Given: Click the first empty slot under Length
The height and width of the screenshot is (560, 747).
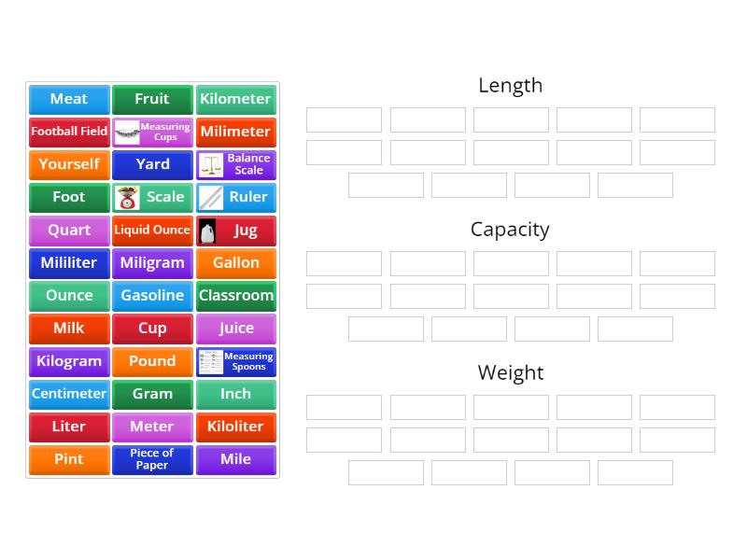Looking at the screenshot, I should (x=343, y=119).
